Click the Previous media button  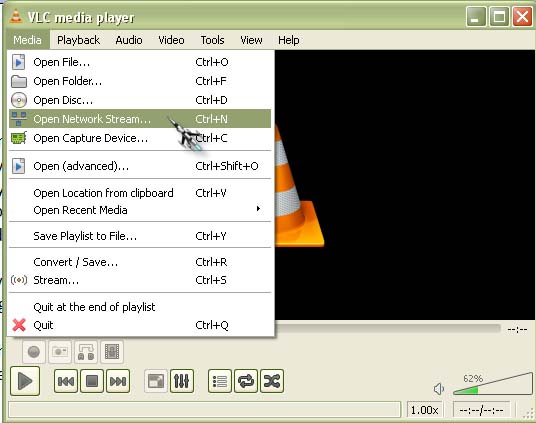tap(66, 381)
